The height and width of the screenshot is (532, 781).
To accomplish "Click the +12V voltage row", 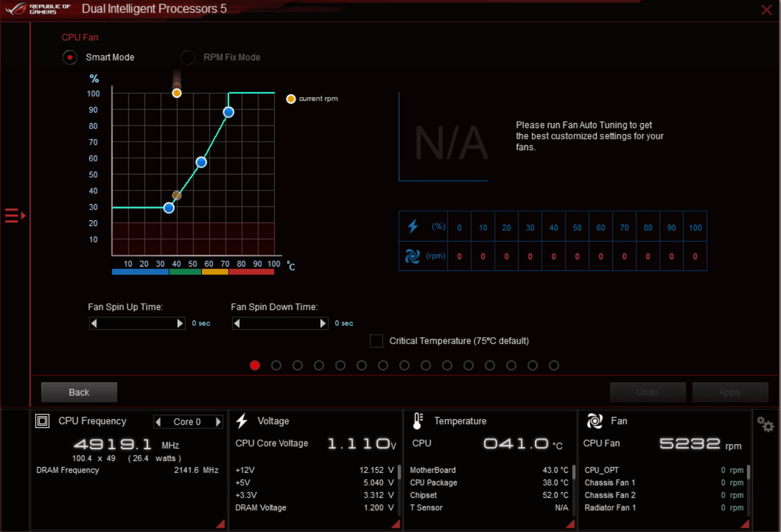I will pyautogui.click(x=314, y=470).
